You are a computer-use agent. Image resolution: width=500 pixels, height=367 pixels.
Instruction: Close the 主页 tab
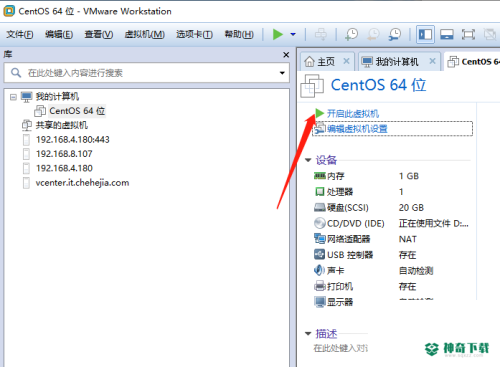click(x=346, y=61)
